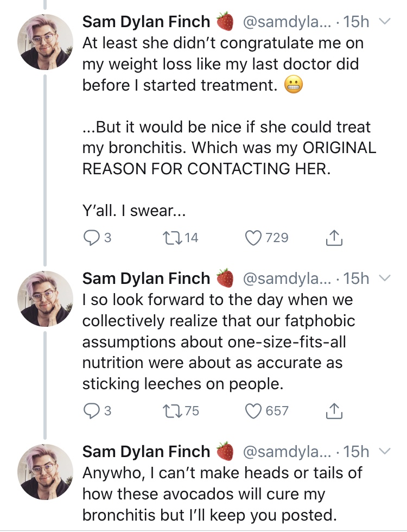The image size is (407, 532).
Task: Open Sam Dylan Finch name on avocados tweet
Action: 146,452
